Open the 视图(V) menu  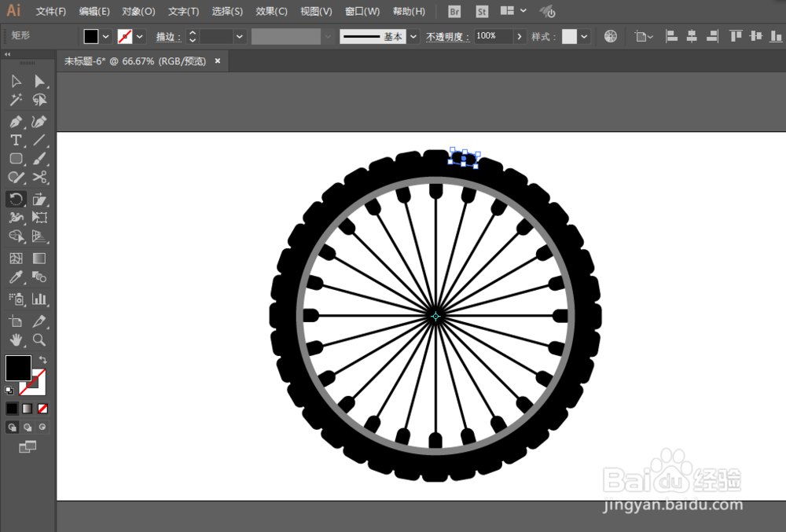click(316, 12)
